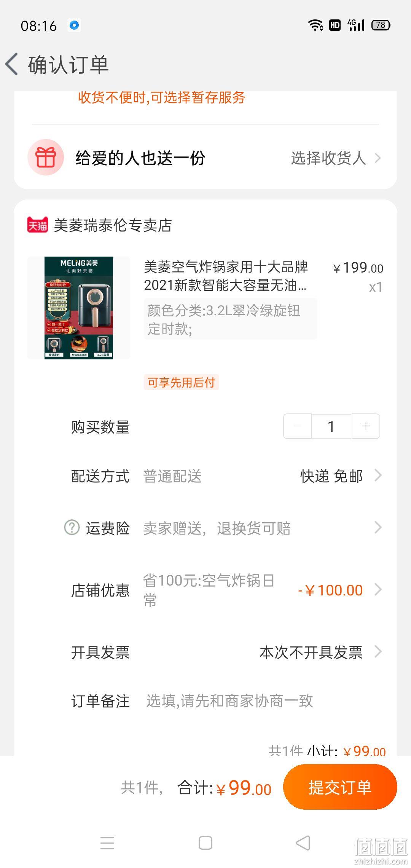Tap the Android back triangle button
Screen dimensions: 411x868
point(303,842)
